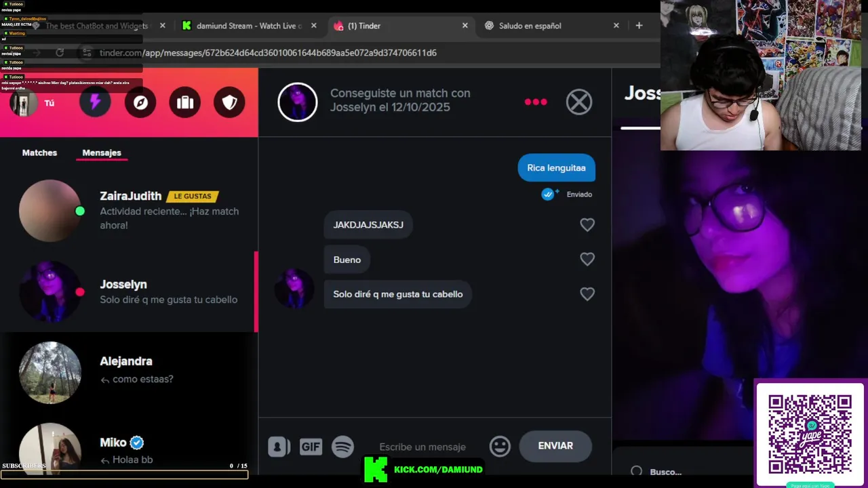Viewport: 868px width, 488px height.
Task: Close the Saludo en español tab
Action: click(x=616, y=26)
